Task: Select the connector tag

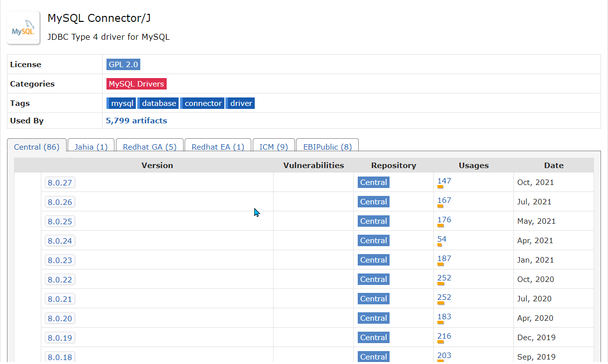Action: pos(203,103)
